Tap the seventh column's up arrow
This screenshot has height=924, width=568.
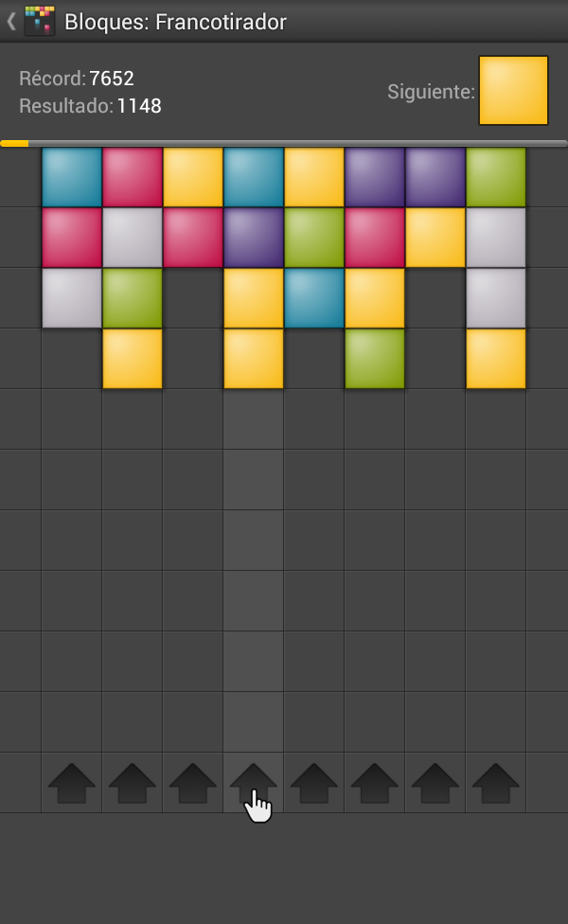pos(435,783)
